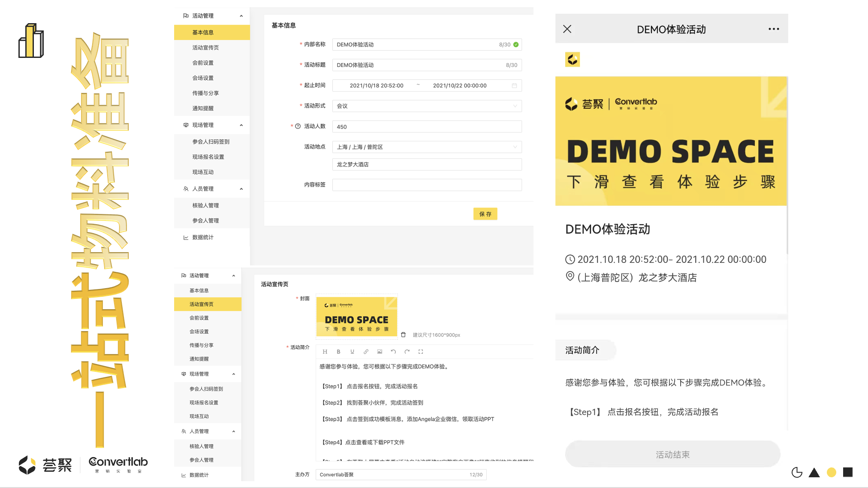The image size is (868, 488).
Task: Click help question icon beside 活动人数
Action: click(x=298, y=126)
